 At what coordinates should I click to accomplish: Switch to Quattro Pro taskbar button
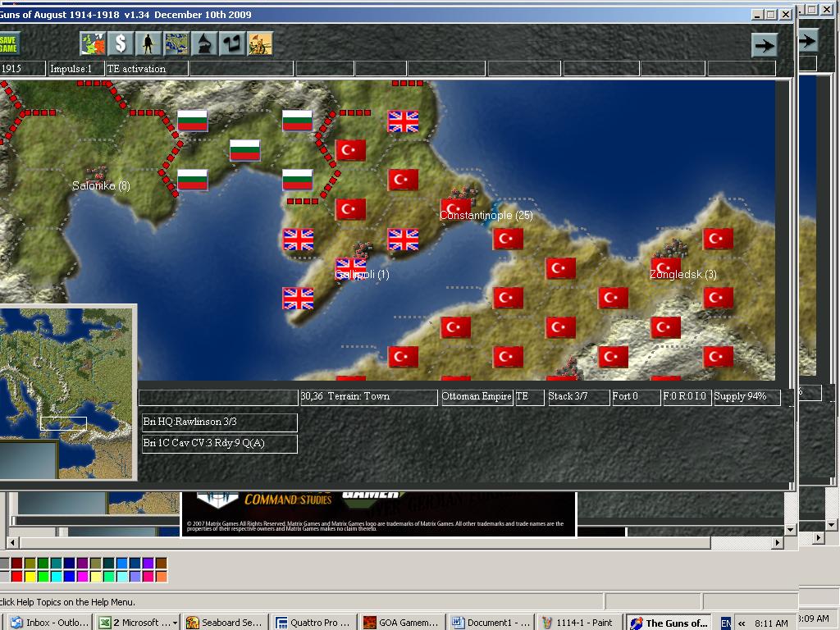coord(313,623)
